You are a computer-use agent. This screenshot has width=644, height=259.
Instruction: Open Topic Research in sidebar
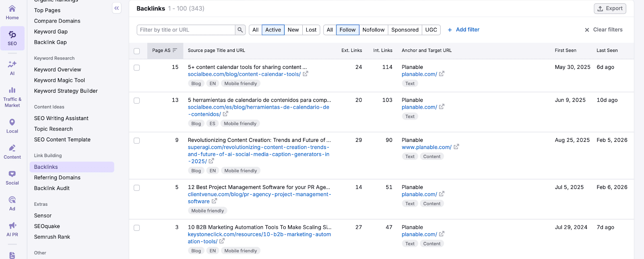(x=53, y=129)
